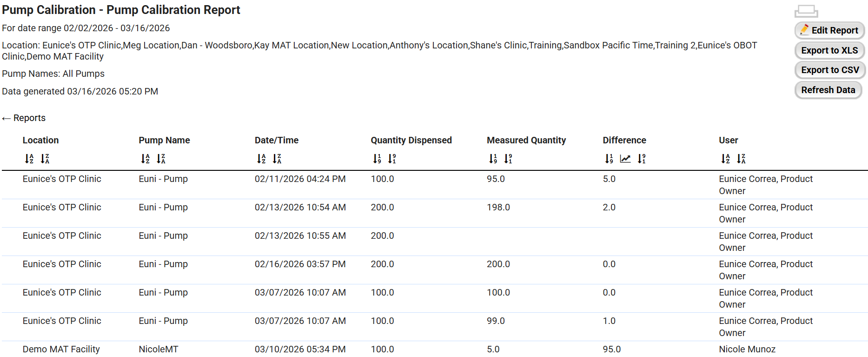868x357 pixels.
Task: Sort User column descending Z to A
Action: [x=741, y=159]
